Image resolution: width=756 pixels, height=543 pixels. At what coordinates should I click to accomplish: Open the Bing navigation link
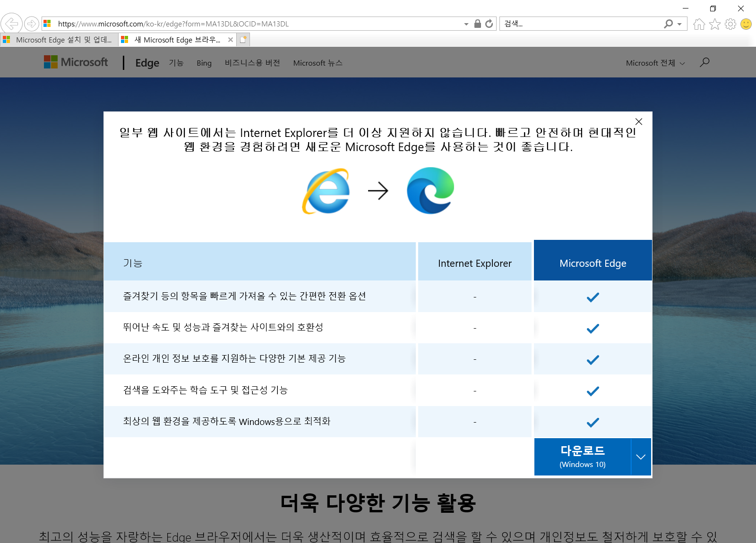pyautogui.click(x=204, y=63)
